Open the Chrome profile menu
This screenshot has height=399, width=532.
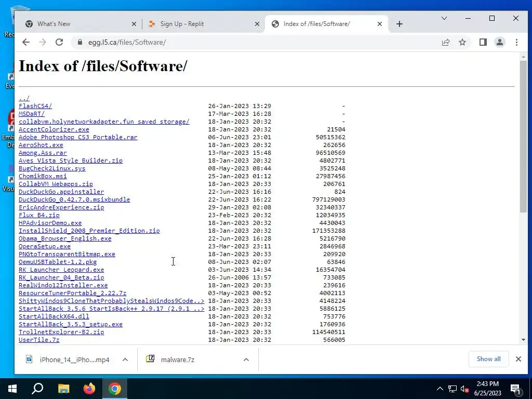tap(500, 43)
